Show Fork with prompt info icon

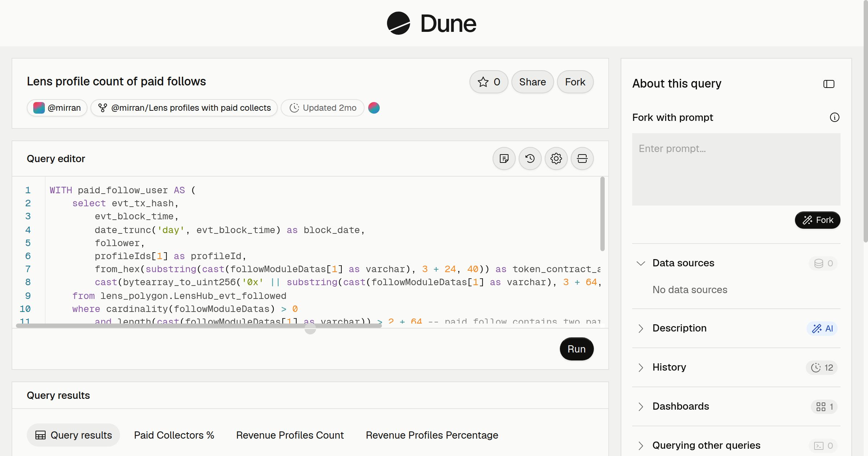tap(834, 117)
